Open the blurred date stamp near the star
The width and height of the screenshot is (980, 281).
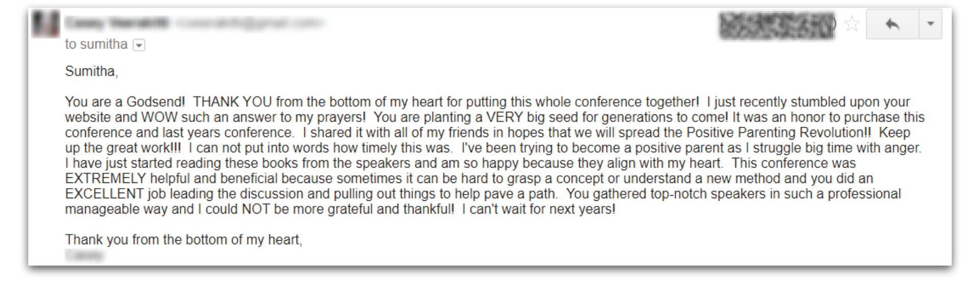point(777,25)
